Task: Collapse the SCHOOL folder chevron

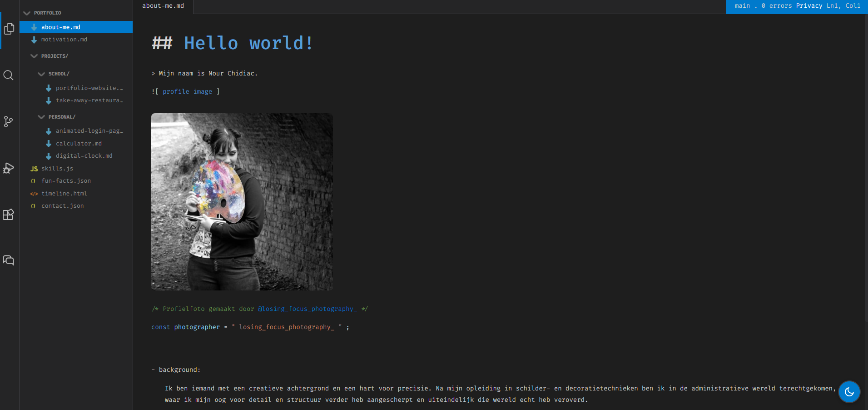Action: (41, 73)
